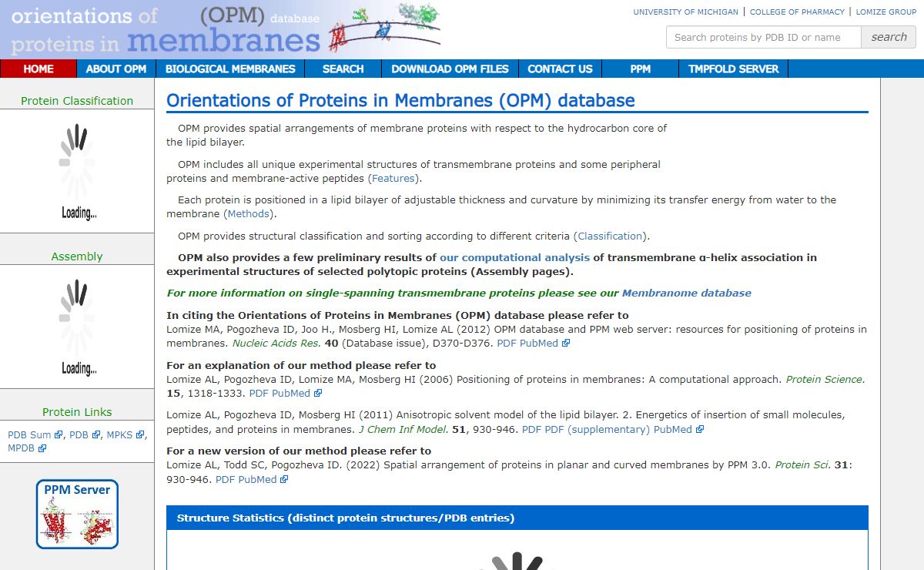Click the 'Structure Statistics' panel header

coord(517,518)
